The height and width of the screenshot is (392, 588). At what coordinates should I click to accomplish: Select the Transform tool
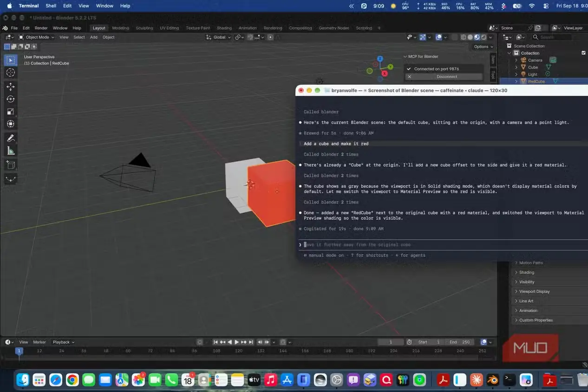click(10, 124)
